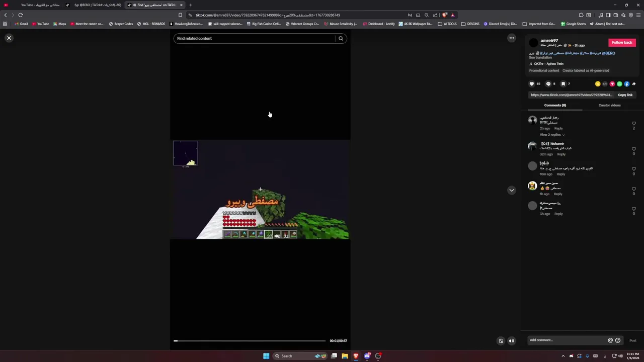
Task: Open the Google Sheets bookmark
Action: coord(573,24)
